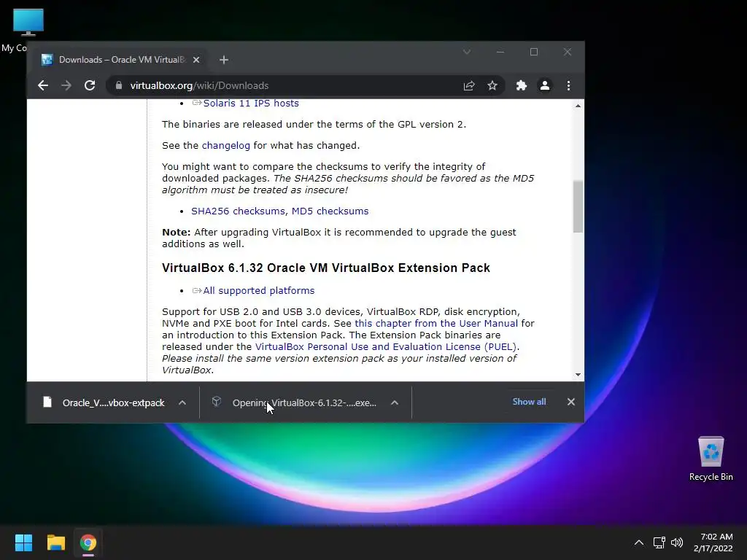Open the My Computer desktop icon
This screenshot has width=747, height=560.
[x=28, y=23]
